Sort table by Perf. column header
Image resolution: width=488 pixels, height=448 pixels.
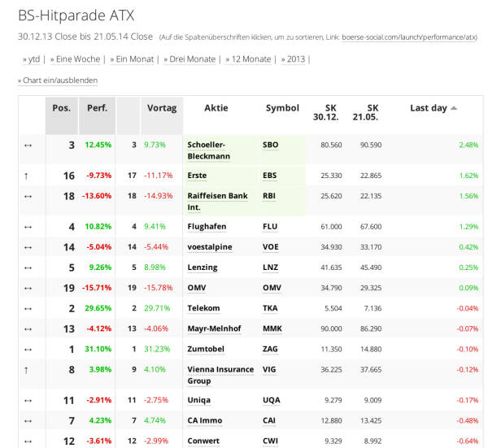pyautogui.click(x=97, y=108)
